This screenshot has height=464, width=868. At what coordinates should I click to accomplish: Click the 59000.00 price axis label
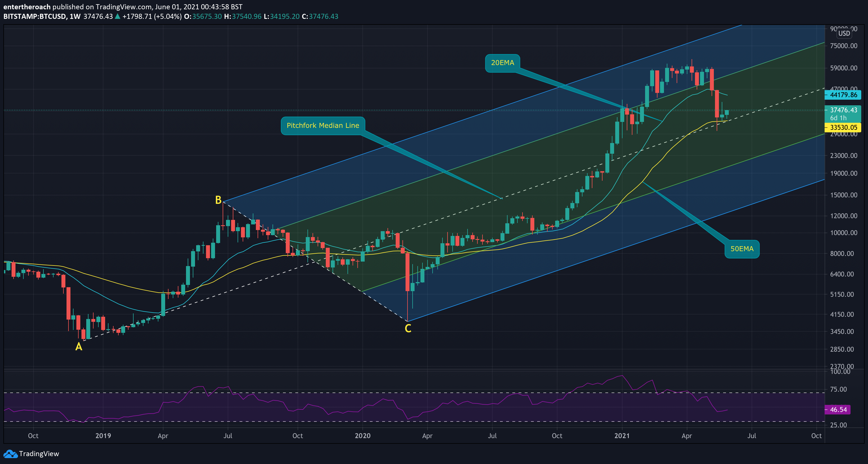pyautogui.click(x=844, y=68)
